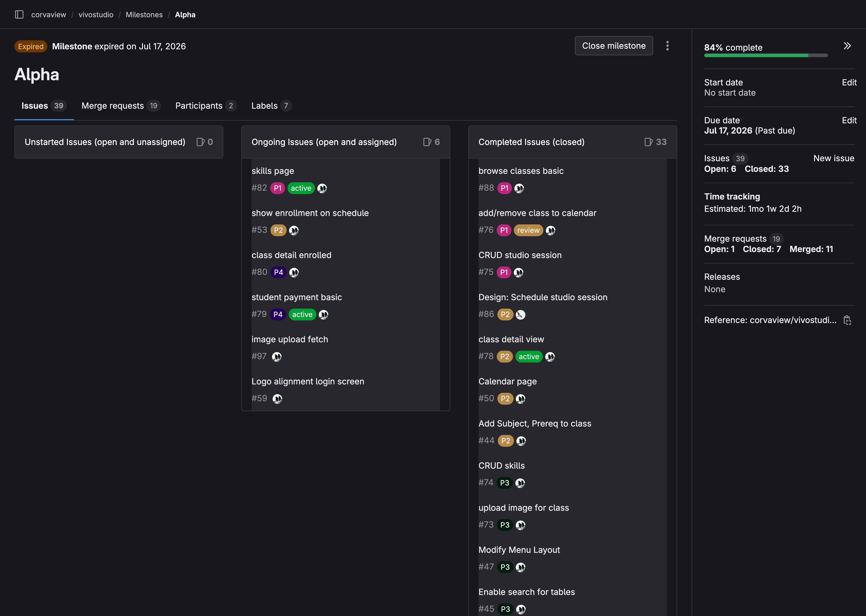This screenshot has height=616, width=866.
Task: Go to vivostudio in the breadcrumb
Action: tap(96, 14)
